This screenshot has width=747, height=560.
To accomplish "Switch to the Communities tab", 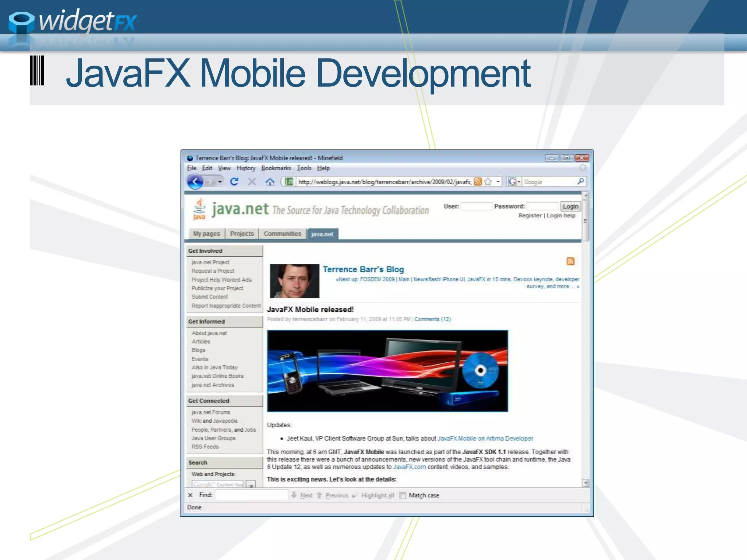I will coord(282,234).
